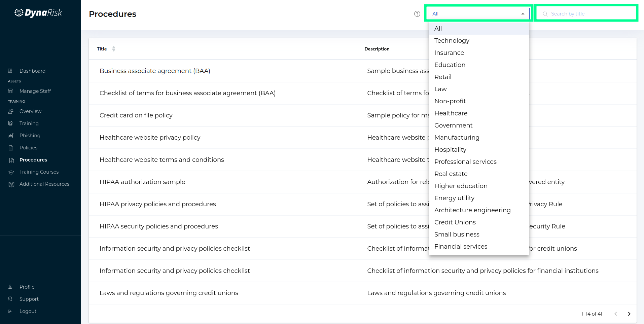Sort the table by the Title arrows
Screen dimensions: 644x324
point(114,49)
